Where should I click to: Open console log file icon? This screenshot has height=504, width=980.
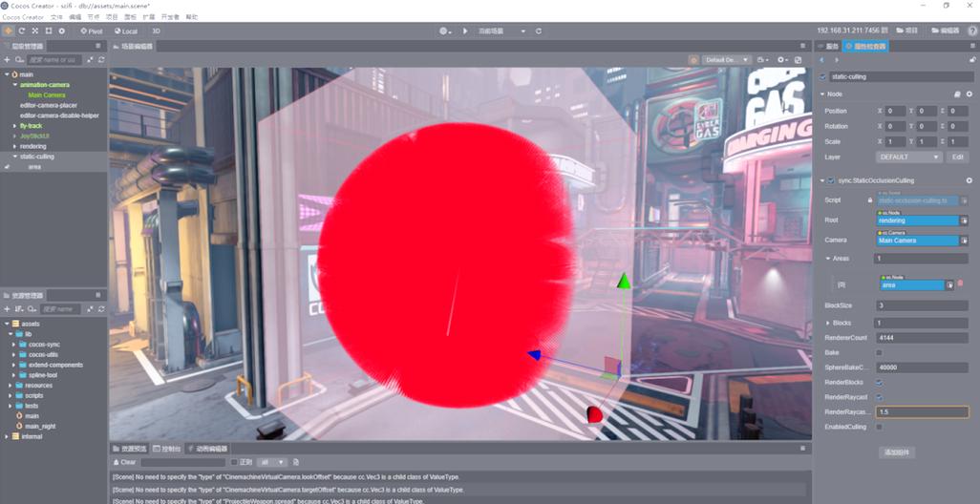click(x=296, y=462)
